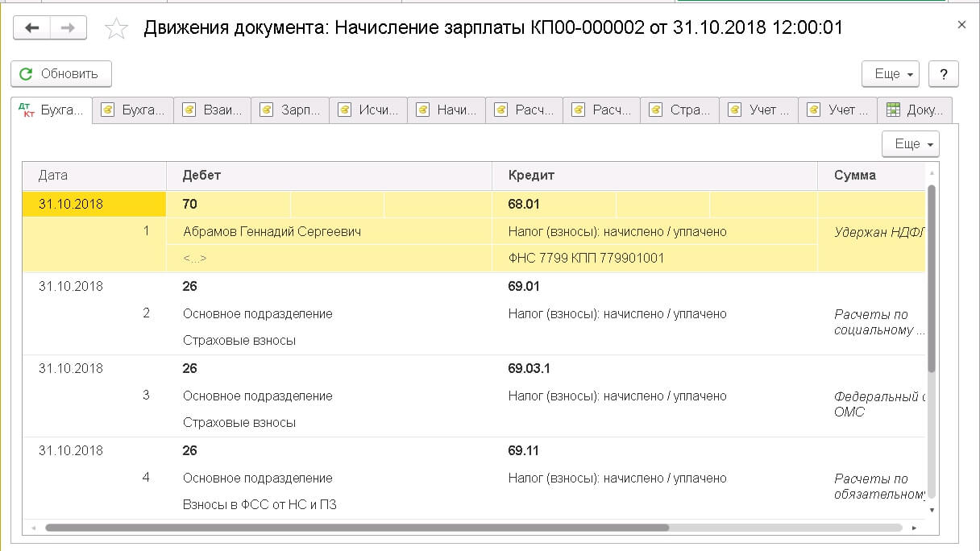The height and width of the screenshot is (551, 980).
Task: Switch to the Доку... tab
Action: coord(916,110)
